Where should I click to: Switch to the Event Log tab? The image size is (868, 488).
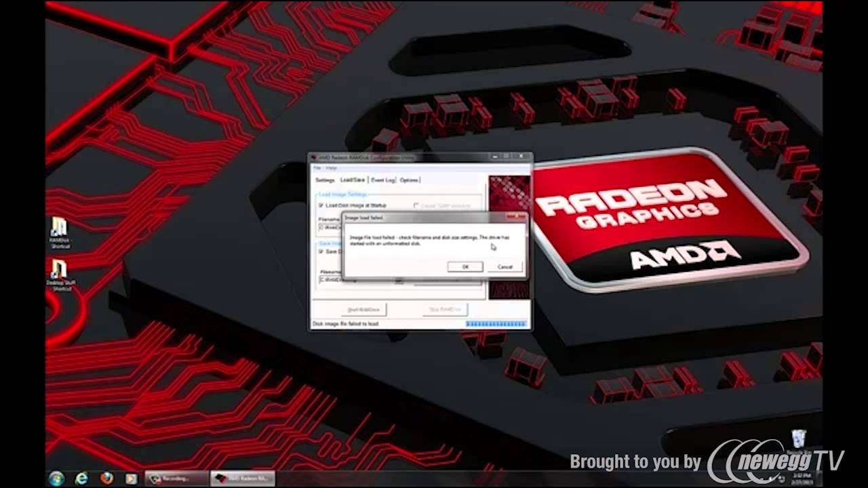point(382,180)
